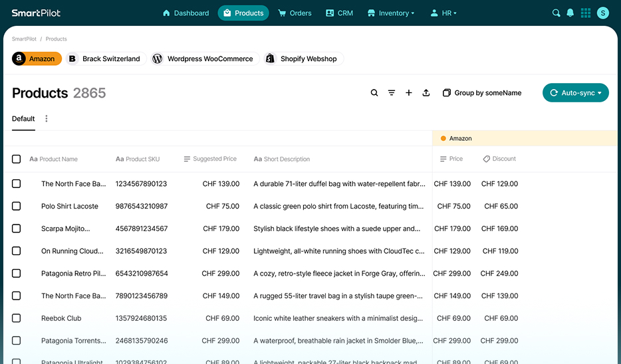Click Patagonia Torrents... product name
Screen dimensions: 621x364
tap(74, 341)
